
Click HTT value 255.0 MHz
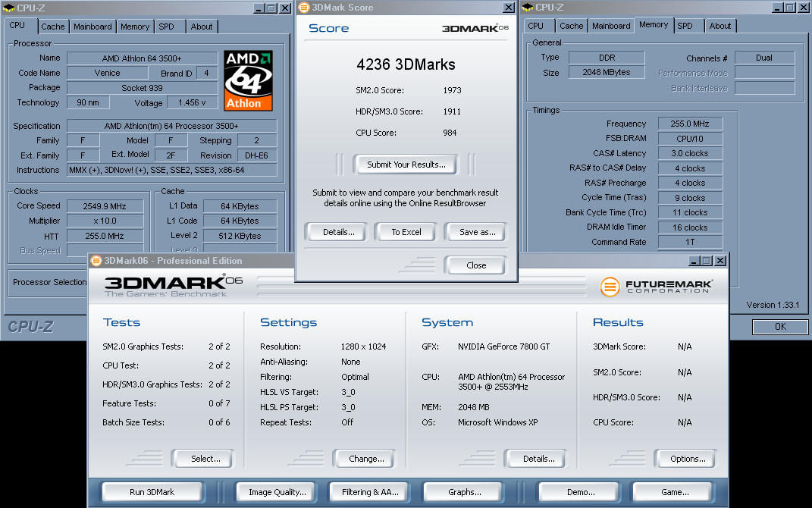point(105,236)
